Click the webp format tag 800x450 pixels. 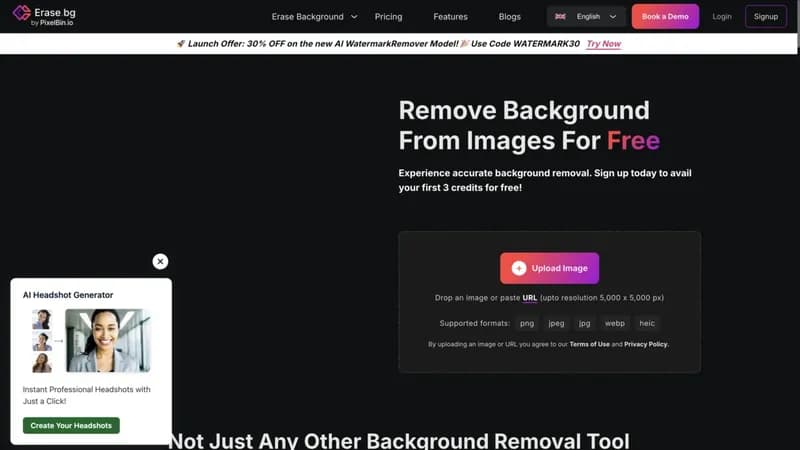[615, 323]
